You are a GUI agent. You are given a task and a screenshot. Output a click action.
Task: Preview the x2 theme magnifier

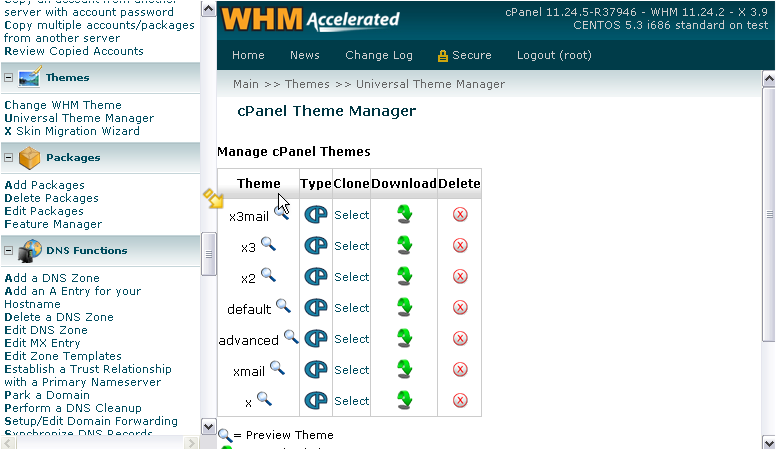point(268,275)
